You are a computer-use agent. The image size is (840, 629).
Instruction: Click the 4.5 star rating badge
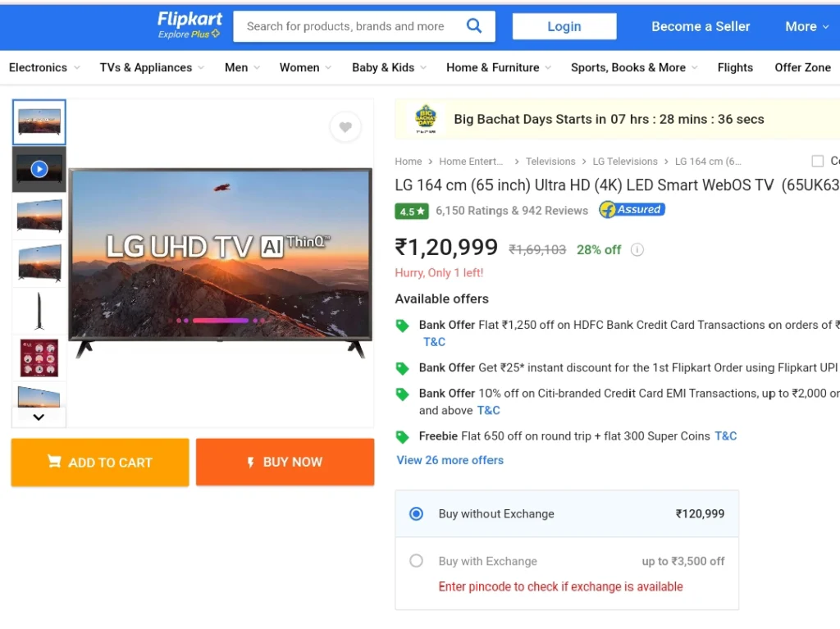pos(412,211)
